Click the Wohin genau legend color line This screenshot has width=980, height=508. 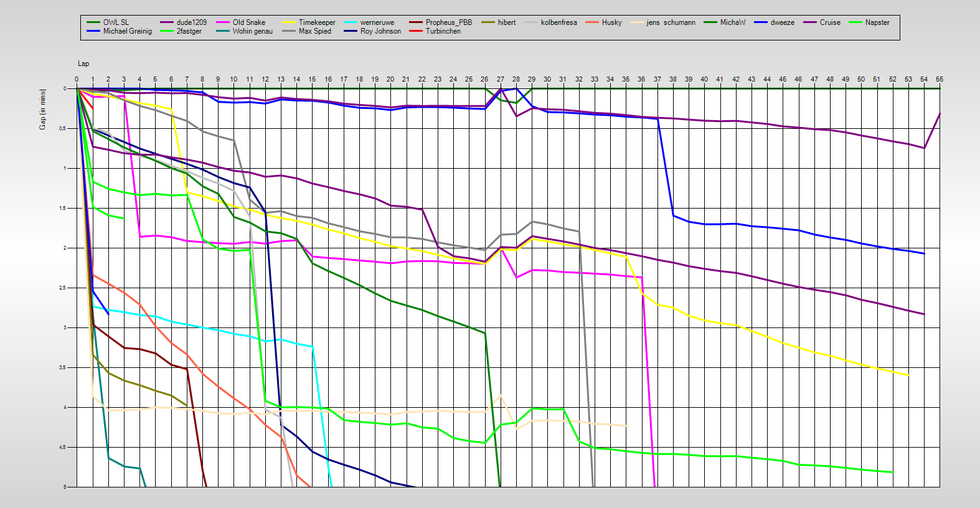(x=223, y=31)
